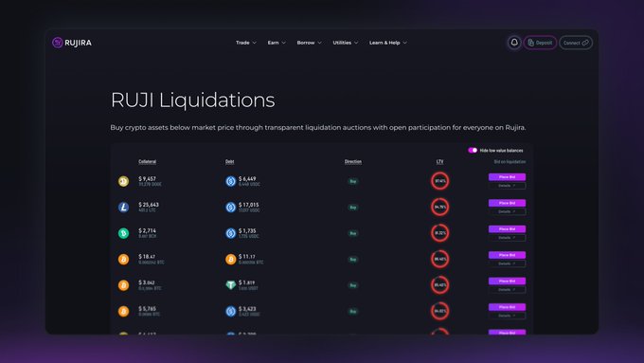Viewport: 644px width, 363px height.
Task: Open Details for the $18.47 BTC row
Action: point(507,263)
